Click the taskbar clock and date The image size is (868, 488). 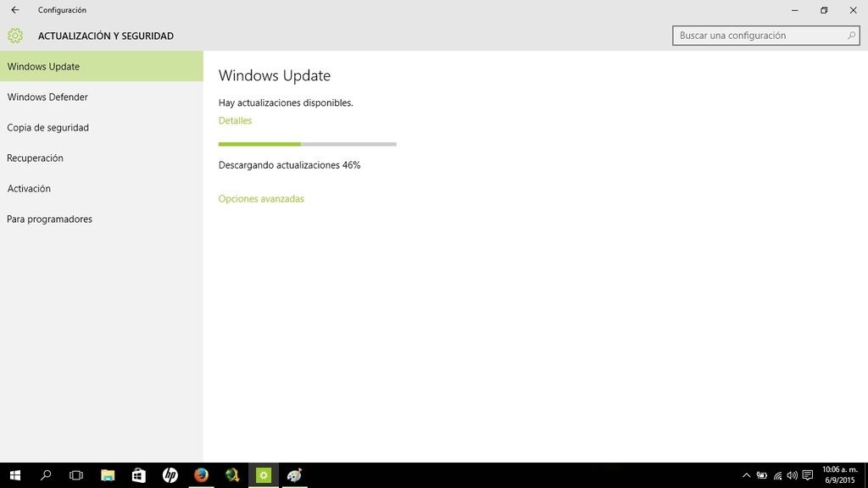pyautogui.click(x=840, y=475)
